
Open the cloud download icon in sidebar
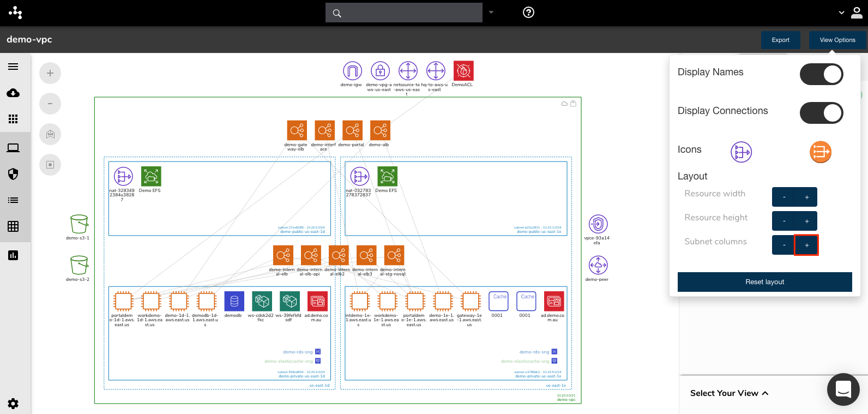click(x=13, y=93)
